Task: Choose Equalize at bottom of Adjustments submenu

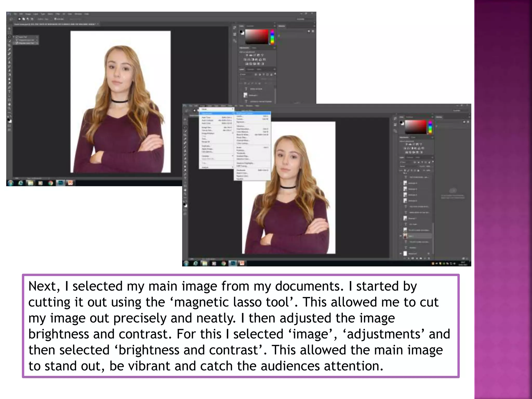Action: click(252, 179)
